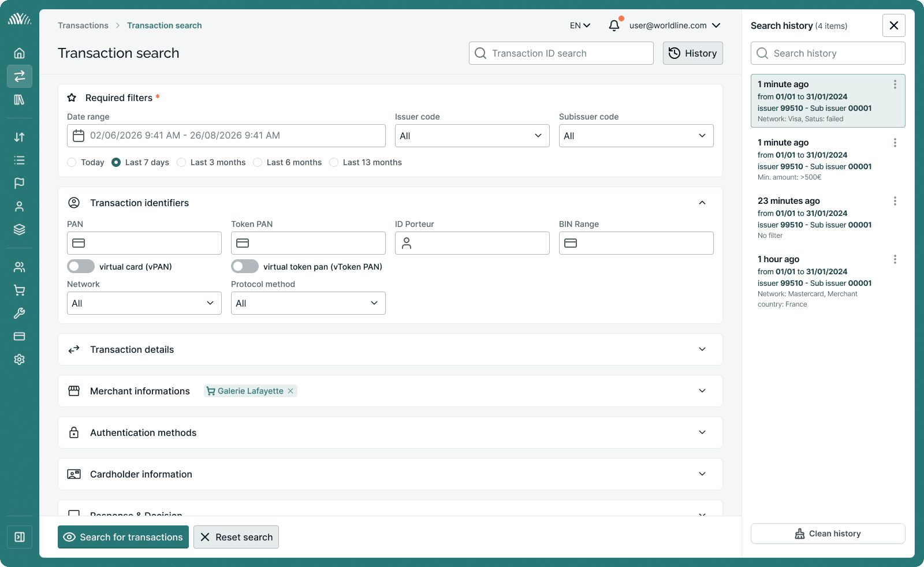924x567 pixels.
Task: Click the History button
Action: (693, 53)
